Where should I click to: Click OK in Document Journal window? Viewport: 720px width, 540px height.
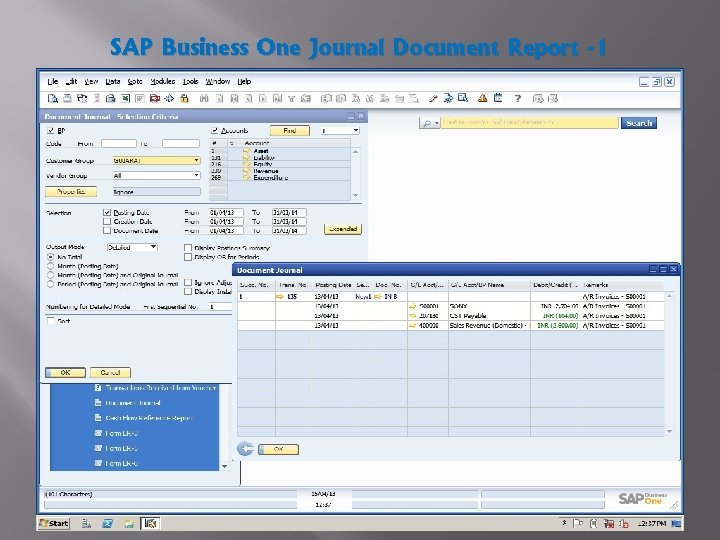(x=278, y=449)
